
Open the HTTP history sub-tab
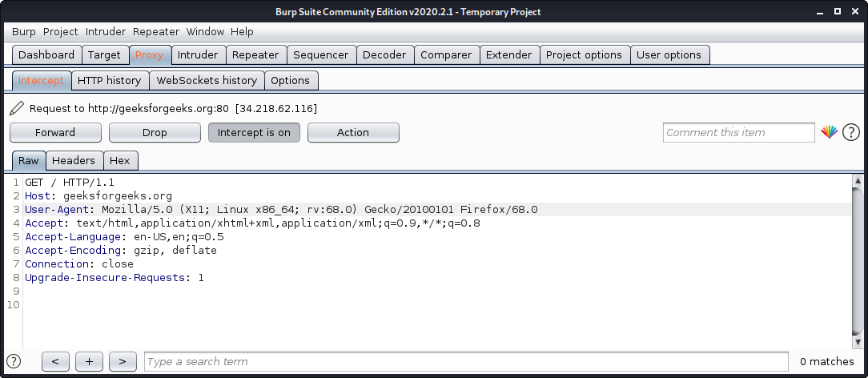point(109,80)
